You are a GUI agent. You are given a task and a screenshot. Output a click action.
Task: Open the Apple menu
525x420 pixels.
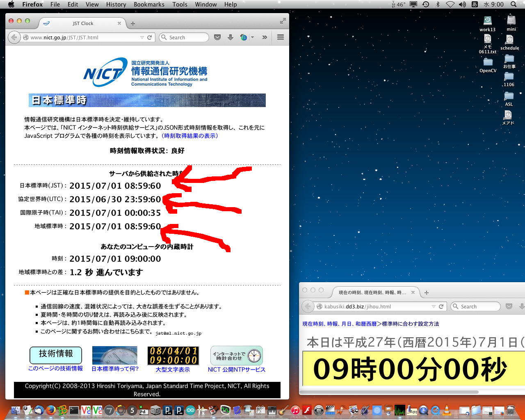point(11,5)
